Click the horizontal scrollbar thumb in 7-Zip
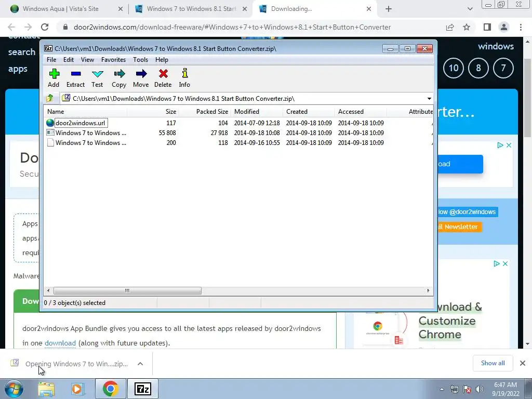This screenshot has width=532, height=399. [127, 291]
